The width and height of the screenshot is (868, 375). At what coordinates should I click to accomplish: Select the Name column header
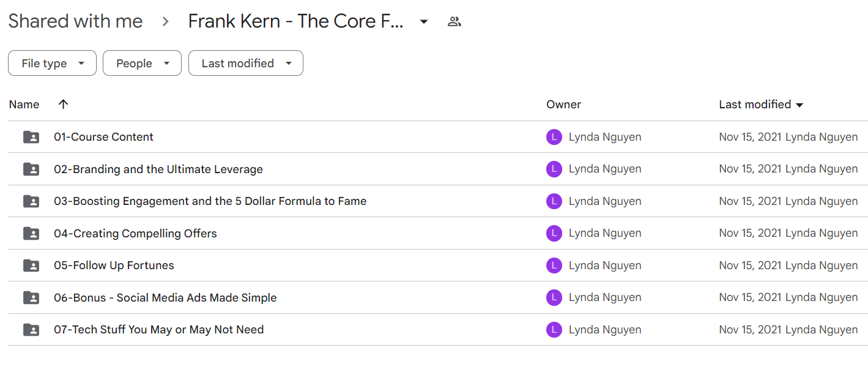(x=24, y=105)
